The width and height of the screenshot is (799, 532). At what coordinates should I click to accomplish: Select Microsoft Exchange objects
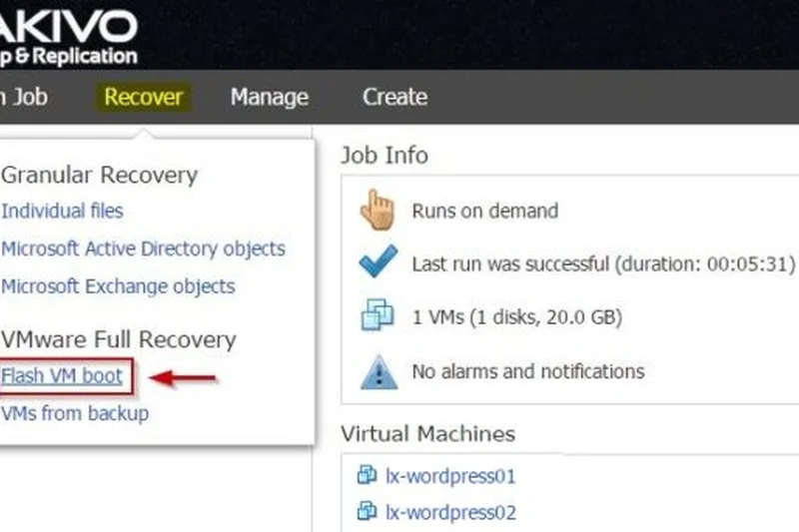coord(118,286)
